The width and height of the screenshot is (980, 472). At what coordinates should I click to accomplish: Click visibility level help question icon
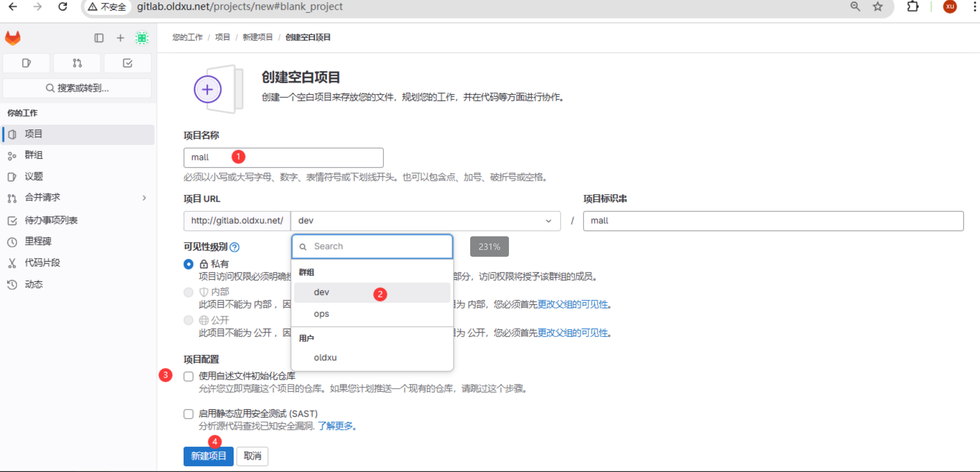[235, 247]
